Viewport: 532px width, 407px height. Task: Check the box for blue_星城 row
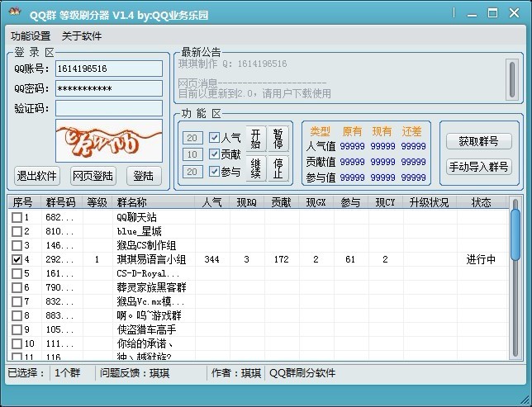point(17,232)
